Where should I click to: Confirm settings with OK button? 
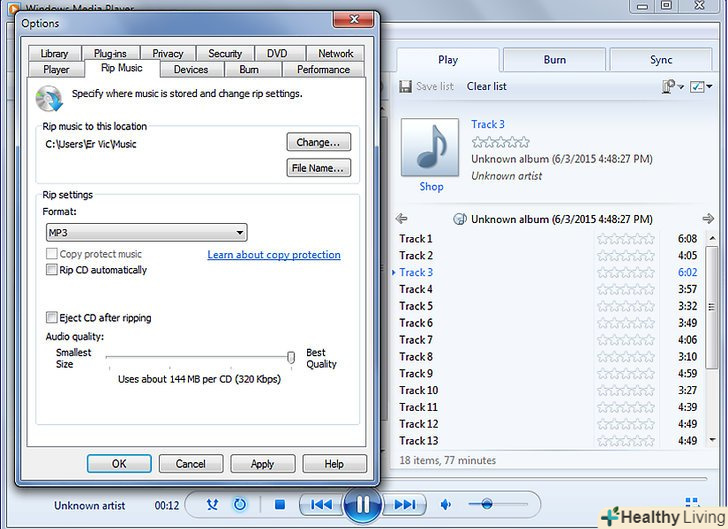[x=119, y=464]
